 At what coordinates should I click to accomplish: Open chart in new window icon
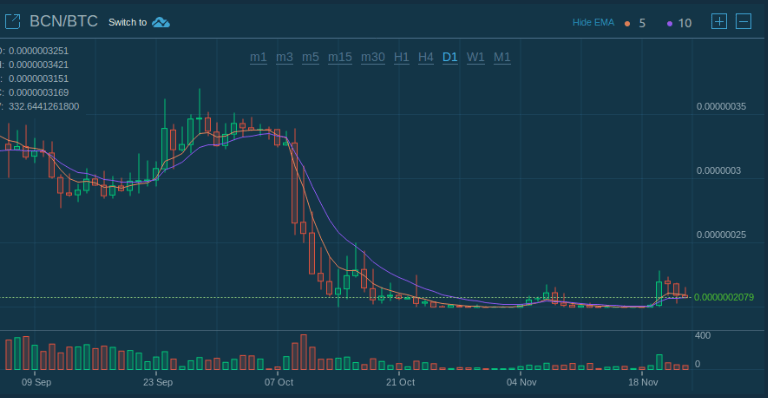tap(12, 22)
